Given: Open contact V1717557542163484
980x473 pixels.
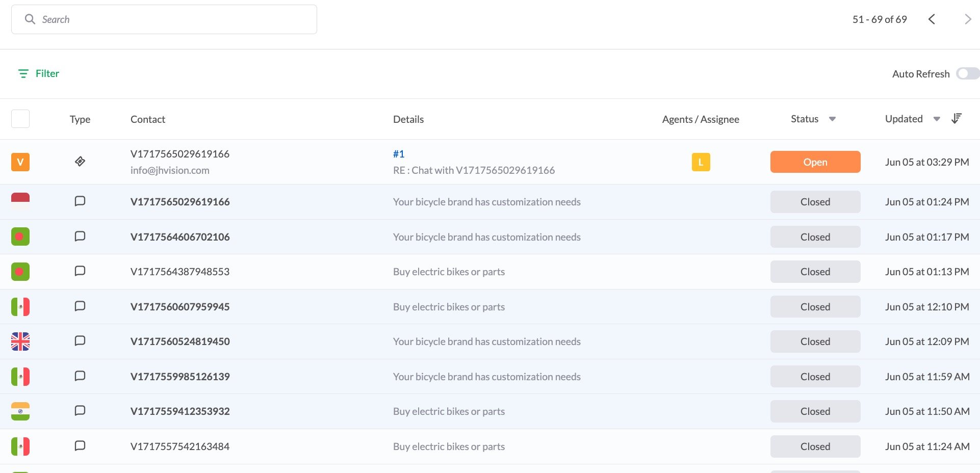Looking at the screenshot, I should 180,446.
